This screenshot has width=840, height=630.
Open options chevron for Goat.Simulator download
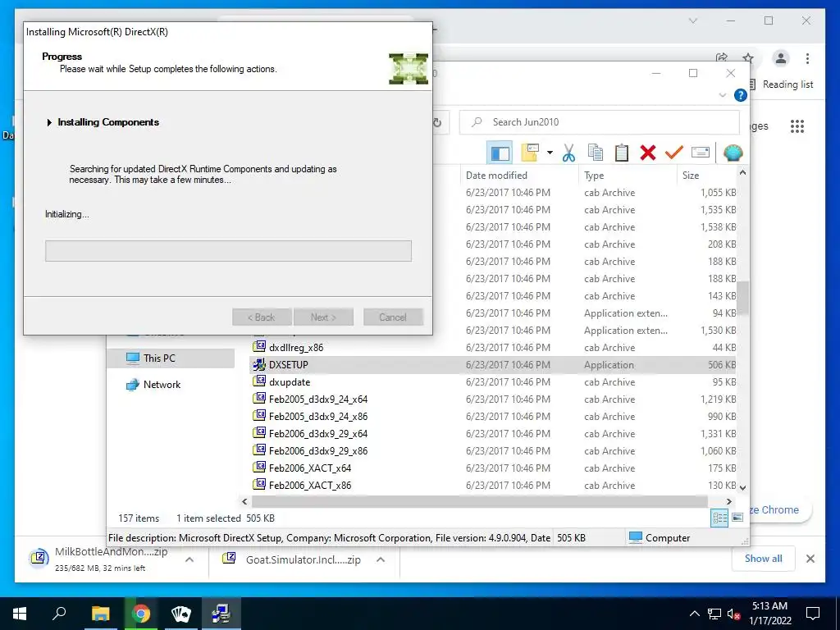coord(381,559)
